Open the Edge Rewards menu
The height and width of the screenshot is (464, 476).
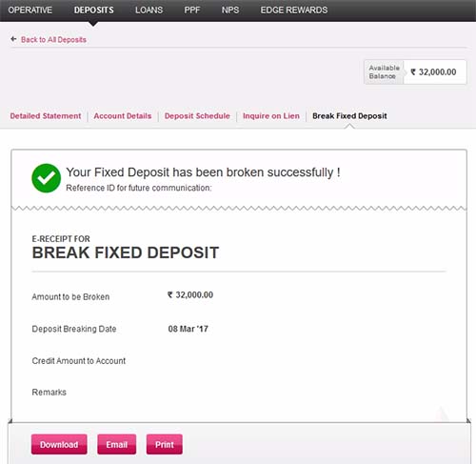[294, 10]
